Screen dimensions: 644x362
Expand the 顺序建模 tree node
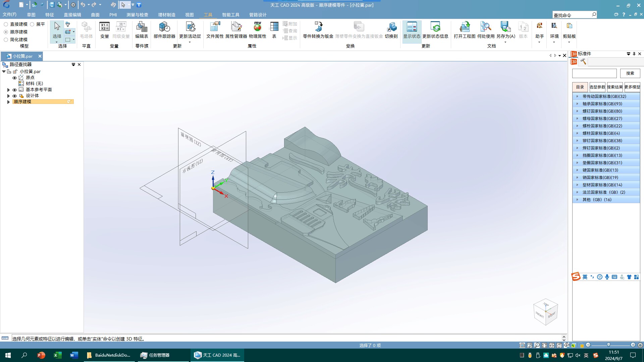[9, 102]
